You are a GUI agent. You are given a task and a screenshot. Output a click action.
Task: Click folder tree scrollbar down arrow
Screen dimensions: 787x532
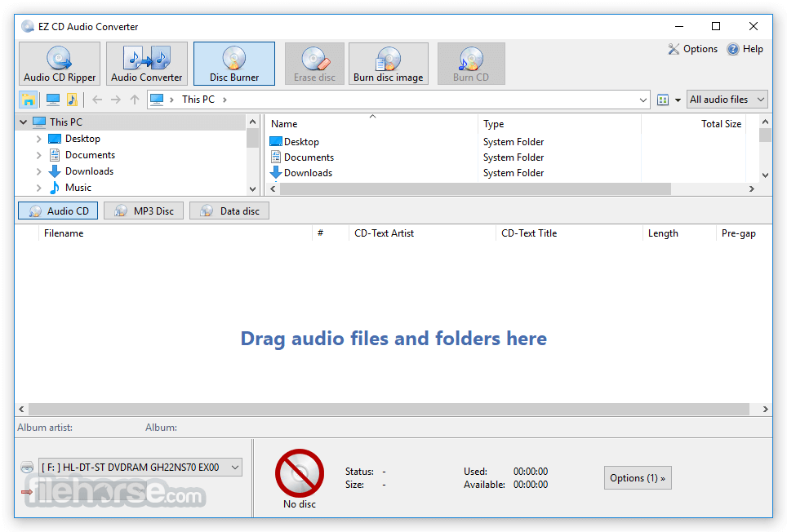tap(252, 189)
